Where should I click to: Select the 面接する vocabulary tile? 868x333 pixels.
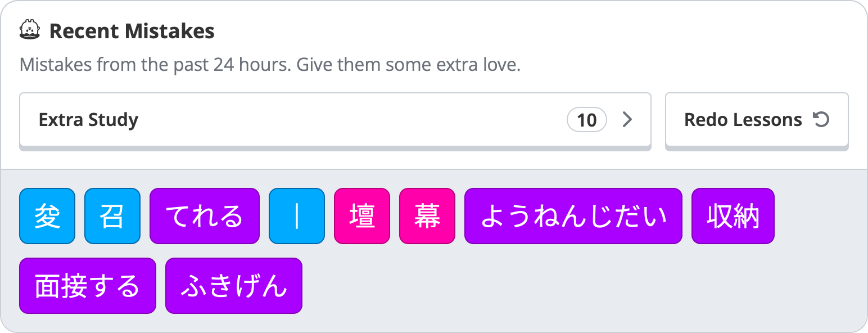tap(88, 286)
